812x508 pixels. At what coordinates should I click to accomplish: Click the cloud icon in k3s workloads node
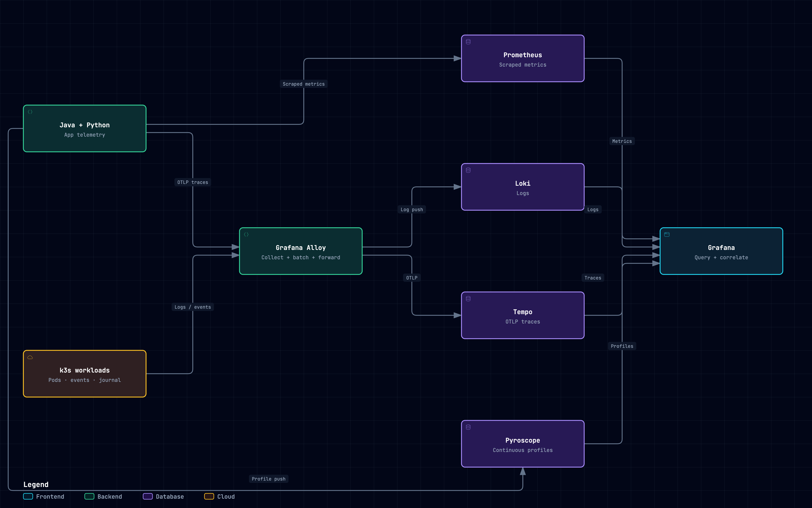30,357
